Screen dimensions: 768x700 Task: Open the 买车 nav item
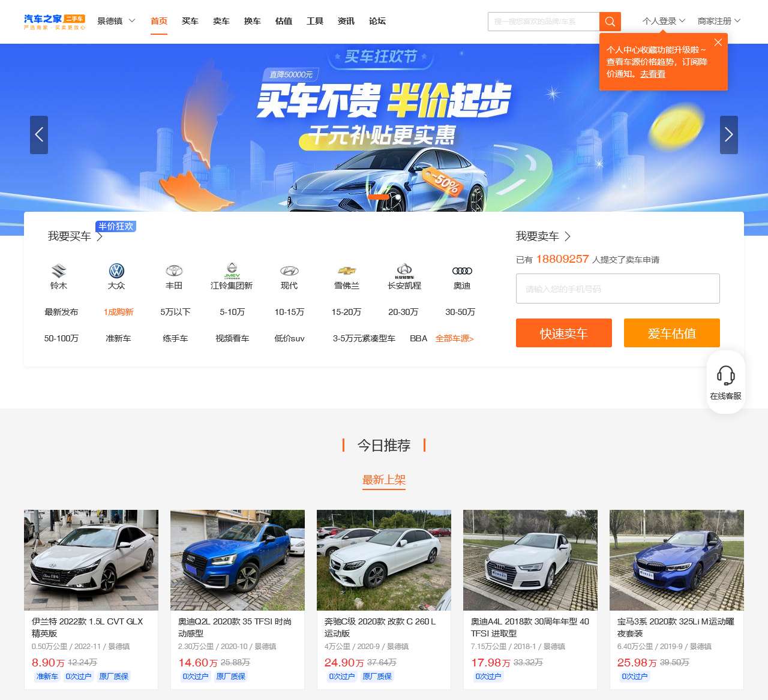point(190,21)
